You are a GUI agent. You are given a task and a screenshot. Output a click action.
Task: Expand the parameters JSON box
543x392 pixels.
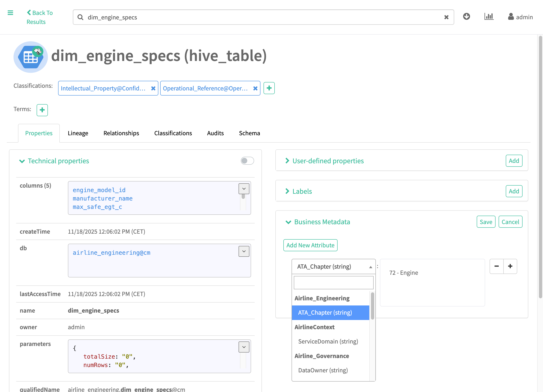244,347
